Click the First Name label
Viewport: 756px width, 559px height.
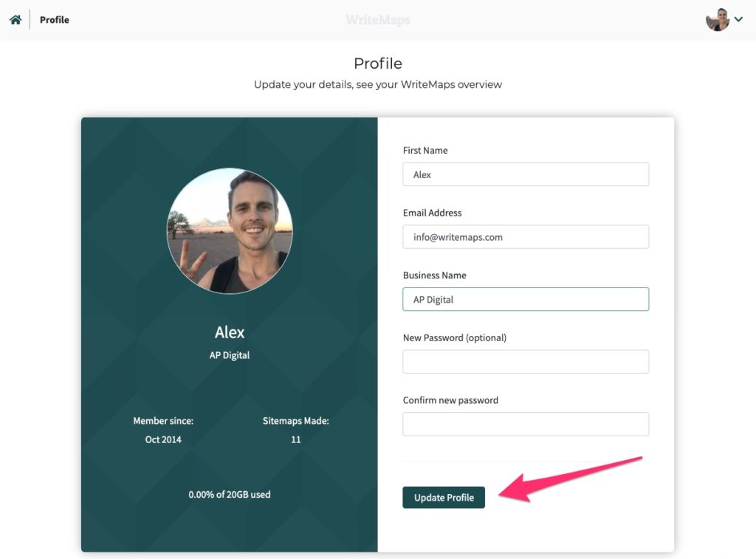coord(425,151)
